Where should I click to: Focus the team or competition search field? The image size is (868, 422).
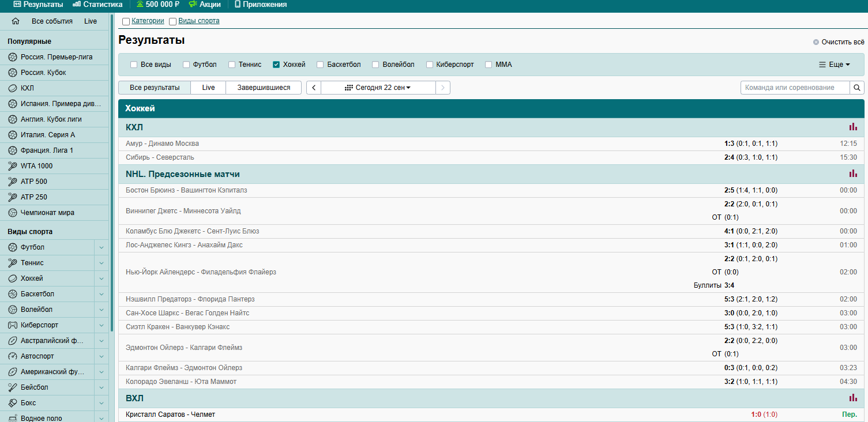795,88
